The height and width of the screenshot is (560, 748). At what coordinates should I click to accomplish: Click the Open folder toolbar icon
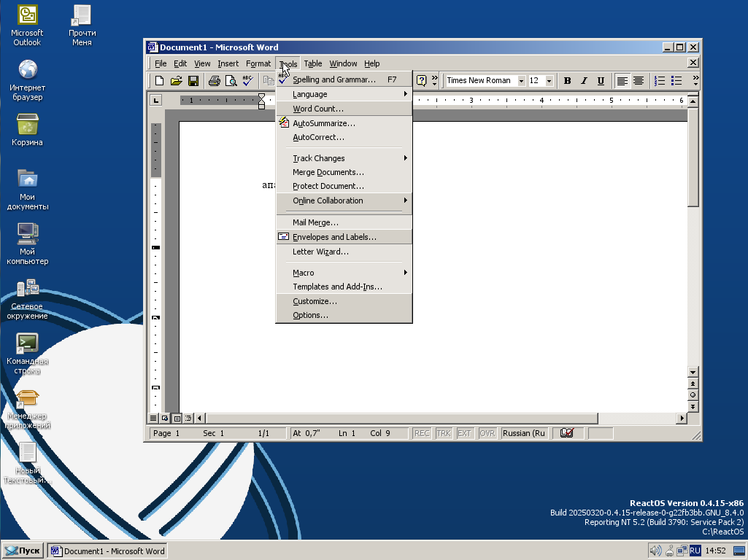tap(176, 81)
